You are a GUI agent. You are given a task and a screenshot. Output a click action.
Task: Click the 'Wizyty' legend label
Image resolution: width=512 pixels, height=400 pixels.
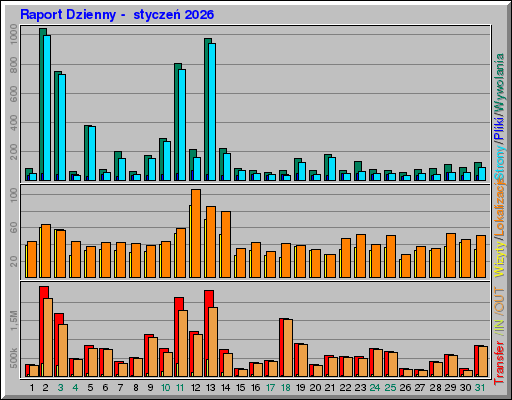click(499, 260)
